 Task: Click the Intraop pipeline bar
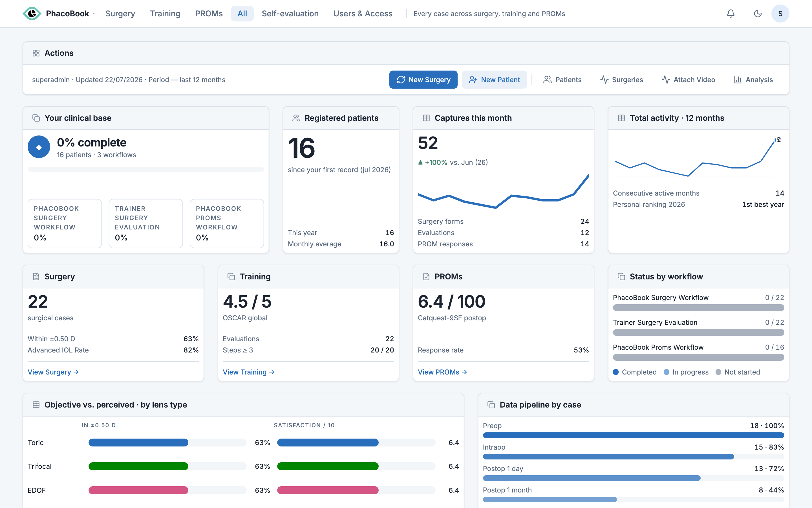633,457
